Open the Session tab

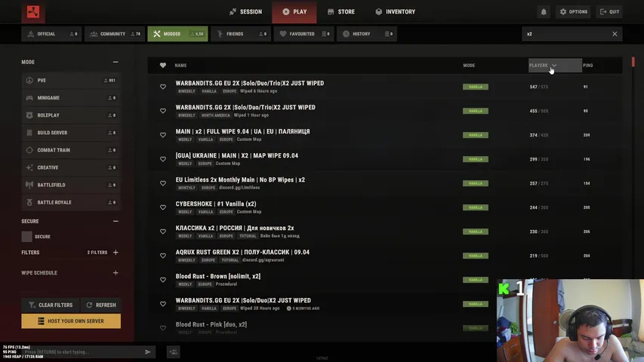pyautogui.click(x=245, y=12)
